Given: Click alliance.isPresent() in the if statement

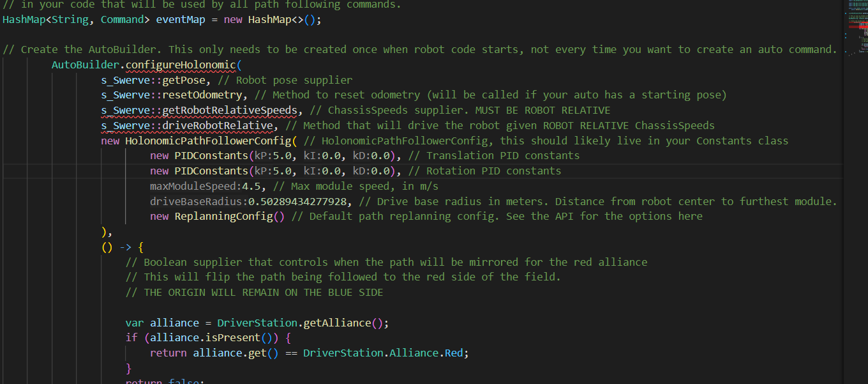Looking at the screenshot, I should pos(214,338).
